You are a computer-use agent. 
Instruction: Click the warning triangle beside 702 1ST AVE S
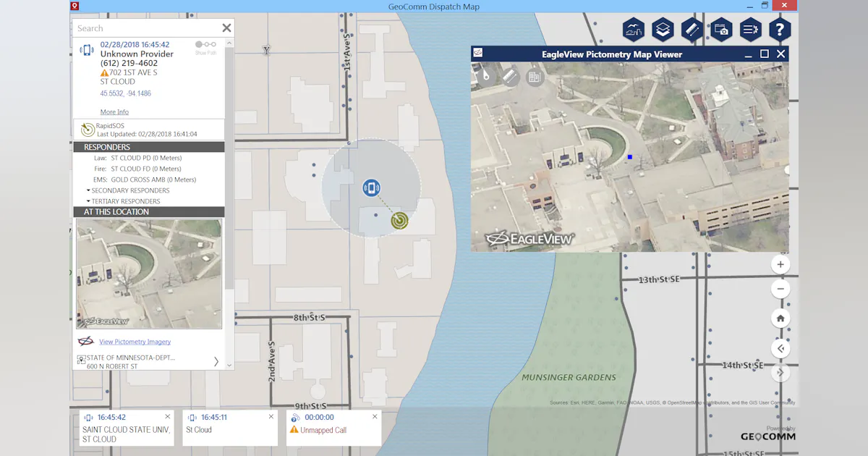[x=104, y=72]
